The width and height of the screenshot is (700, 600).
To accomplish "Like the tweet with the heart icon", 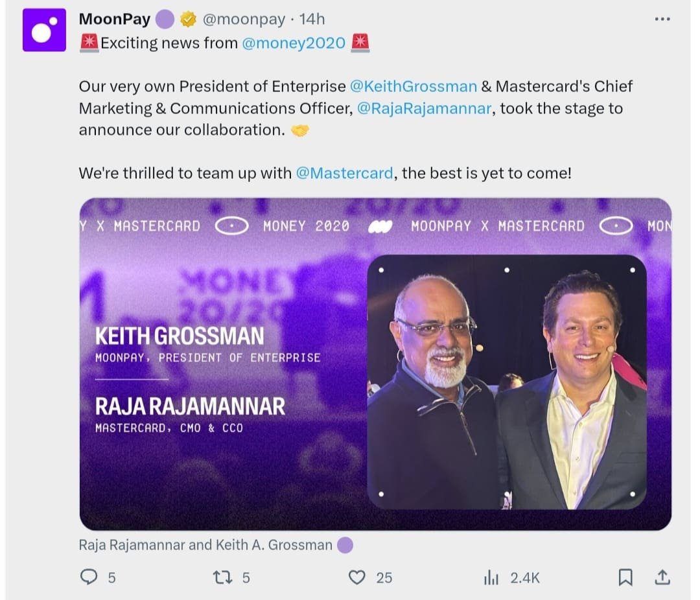I will coord(357,577).
